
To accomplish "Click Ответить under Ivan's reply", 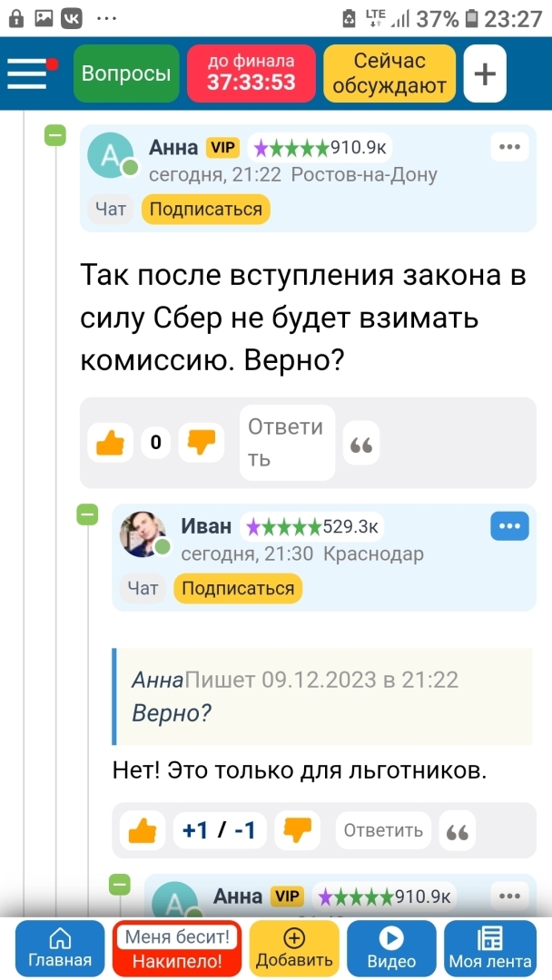I will 383,830.
